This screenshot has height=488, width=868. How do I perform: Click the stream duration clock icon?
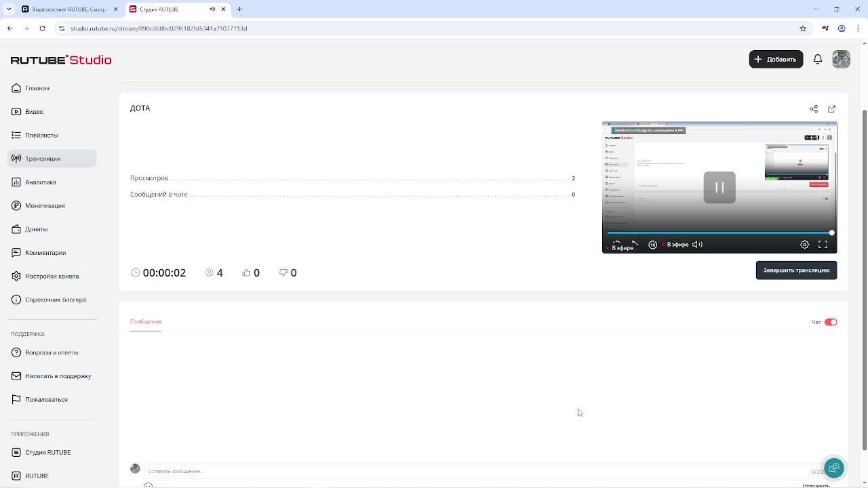[135, 272]
